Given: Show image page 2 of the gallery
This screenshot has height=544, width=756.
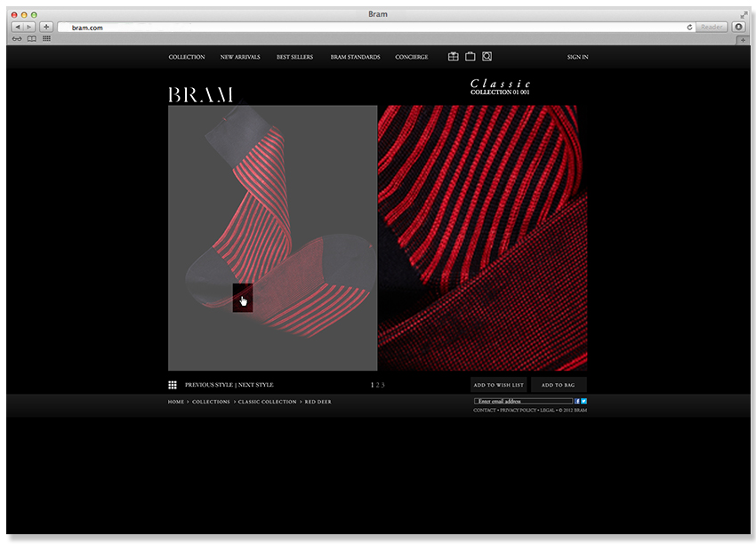Looking at the screenshot, I should pyautogui.click(x=378, y=385).
